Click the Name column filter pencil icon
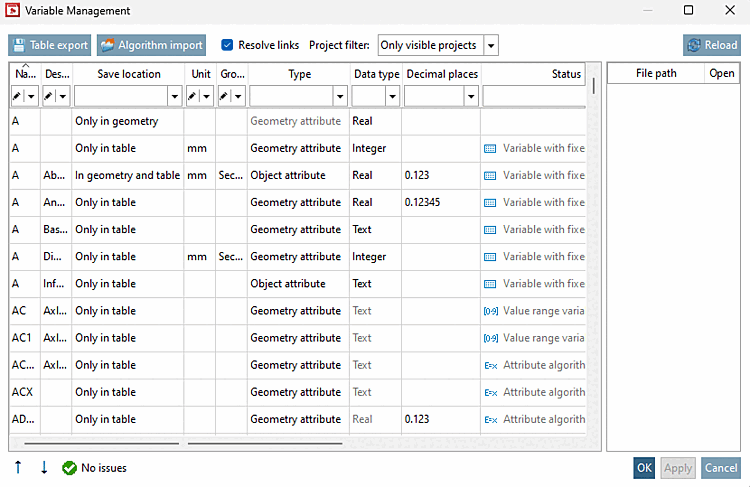Screen dimensions: 750x487 click(18, 97)
